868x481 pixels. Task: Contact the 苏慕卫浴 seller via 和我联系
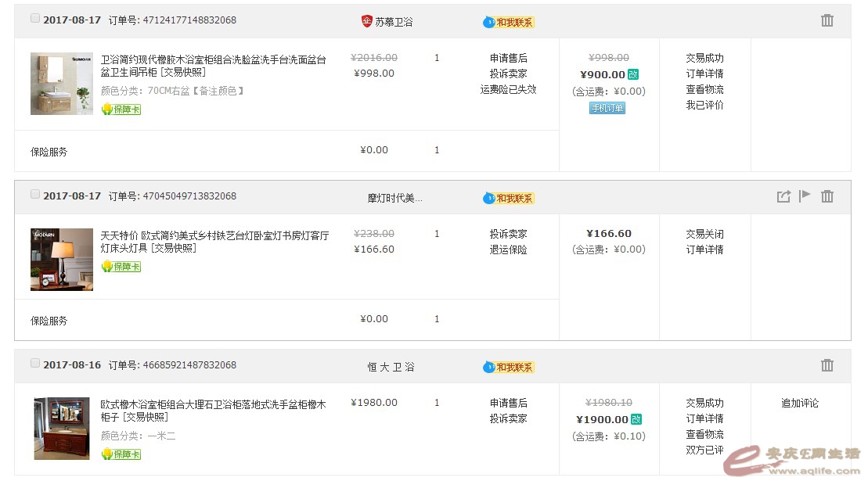tap(509, 22)
